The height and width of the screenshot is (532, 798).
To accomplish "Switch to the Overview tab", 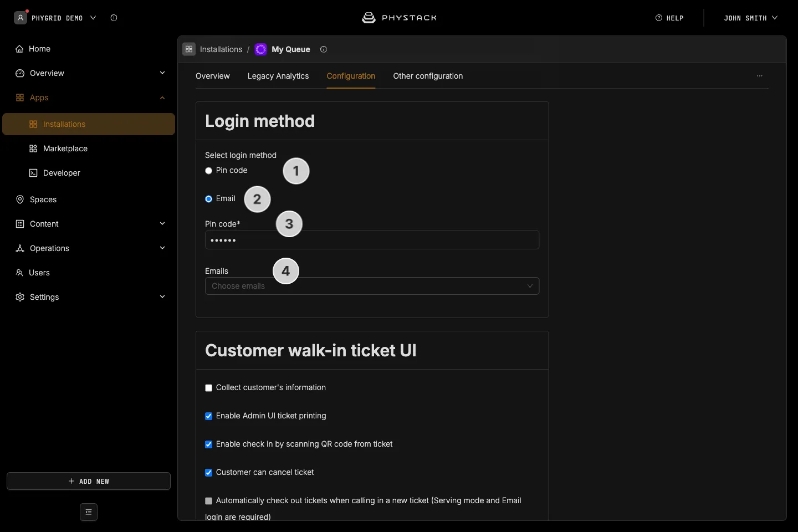I will [x=213, y=76].
